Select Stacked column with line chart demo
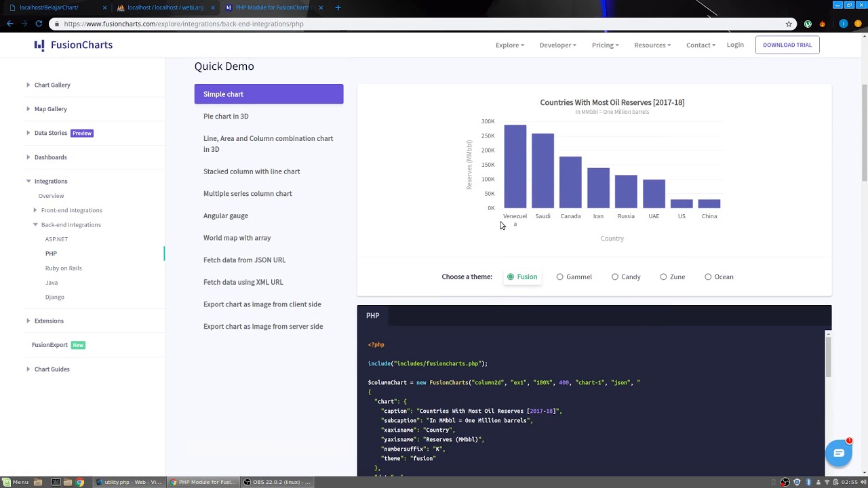This screenshot has width=868, height=488. pyautogui.click(x=252, y=171)
